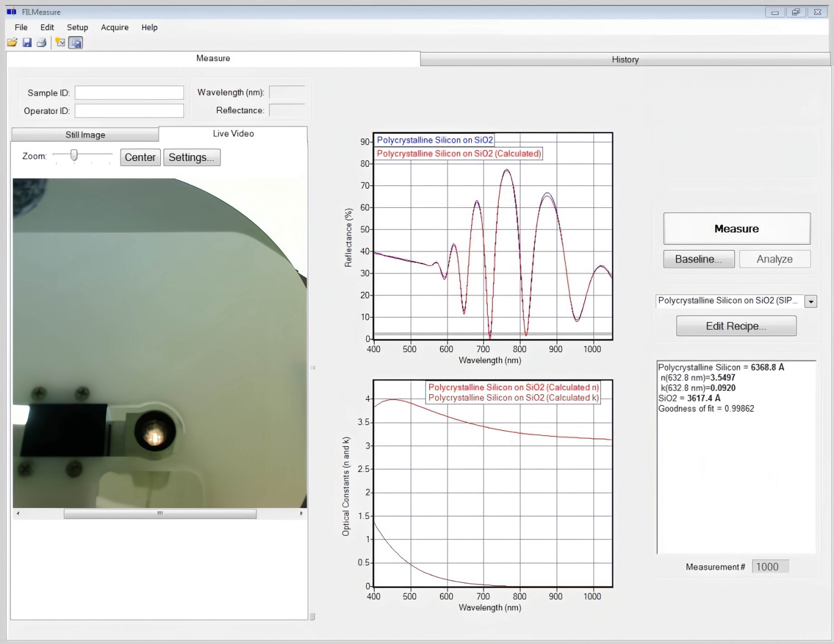Switch to the History tab
Viewport: 834px width, 644px height.
click(x=625, y=59)
